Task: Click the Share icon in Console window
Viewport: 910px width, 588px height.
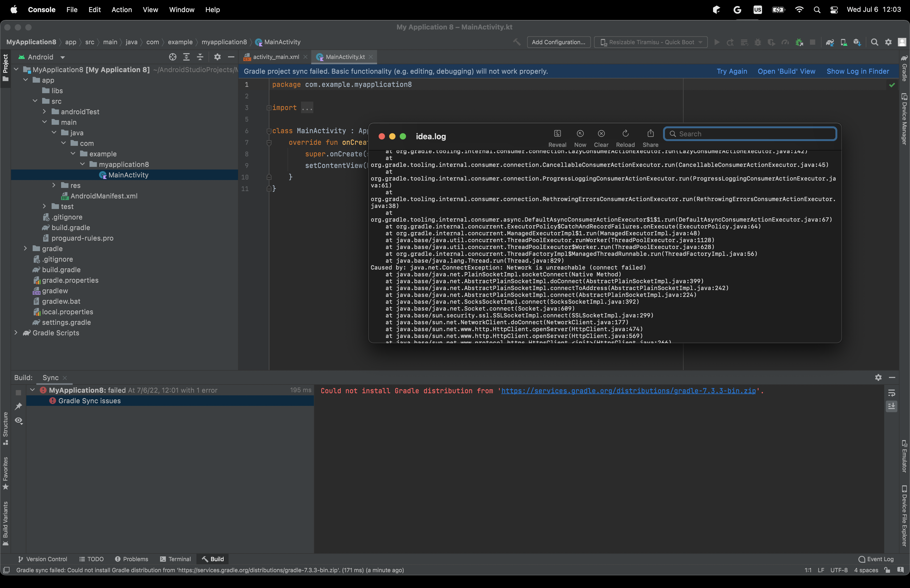Action: click(x=650, y=134)
